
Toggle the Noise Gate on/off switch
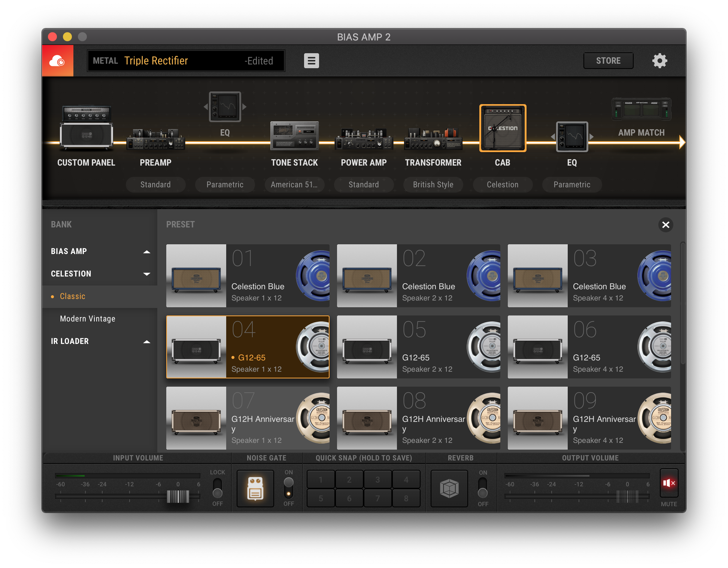pos(289,488)
